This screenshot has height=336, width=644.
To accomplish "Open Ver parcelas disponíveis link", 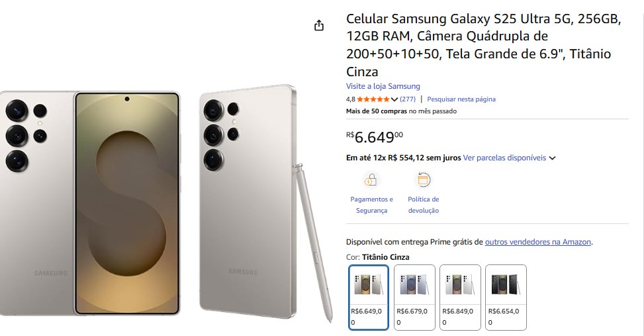I will click(x=504, y=158).
